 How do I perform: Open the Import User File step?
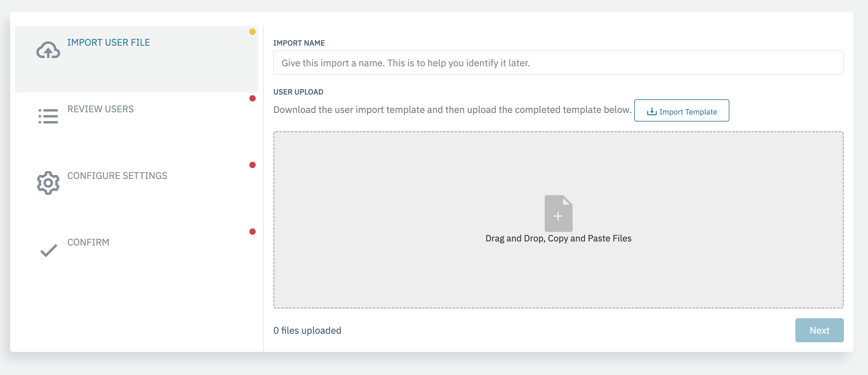click(x=136, y=59)
